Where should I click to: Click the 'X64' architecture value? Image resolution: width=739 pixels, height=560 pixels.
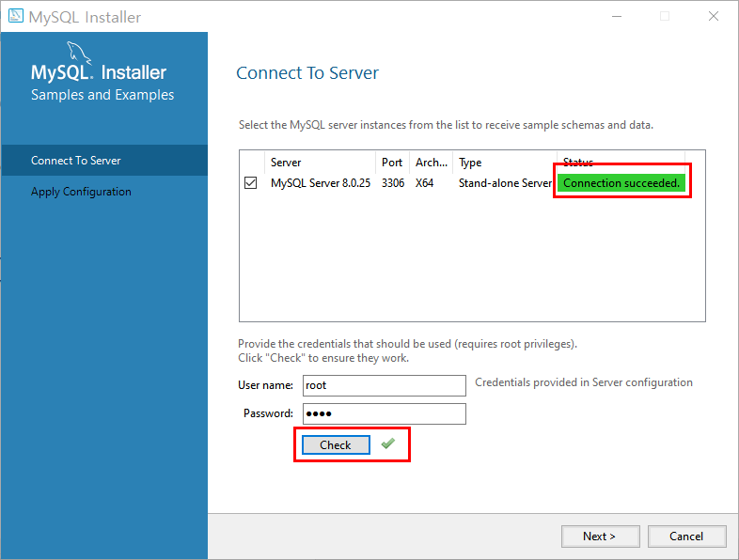pos(424,183)
